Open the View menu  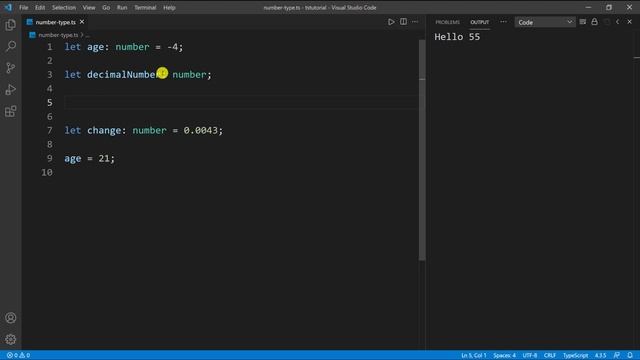89,7
